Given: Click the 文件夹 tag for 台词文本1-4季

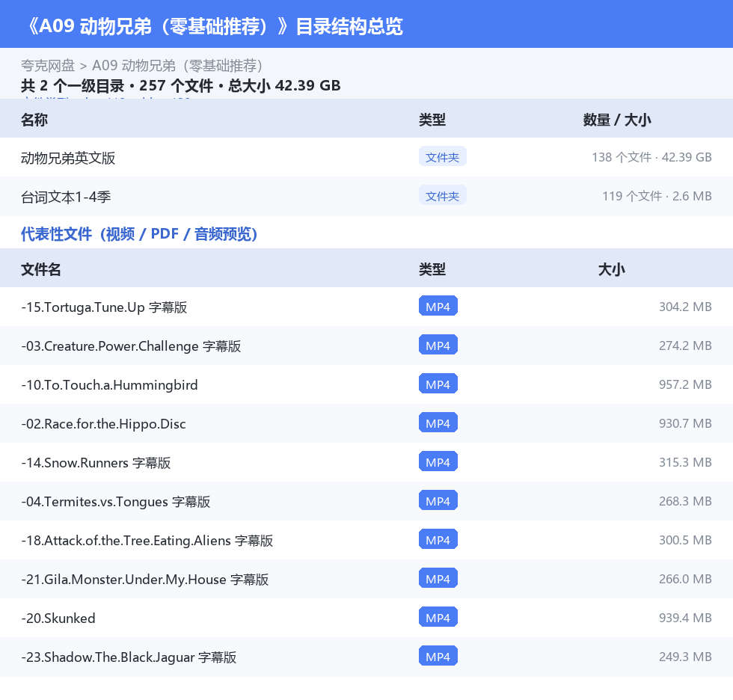Looking at the screenshot, I should [x=442, y=196].
